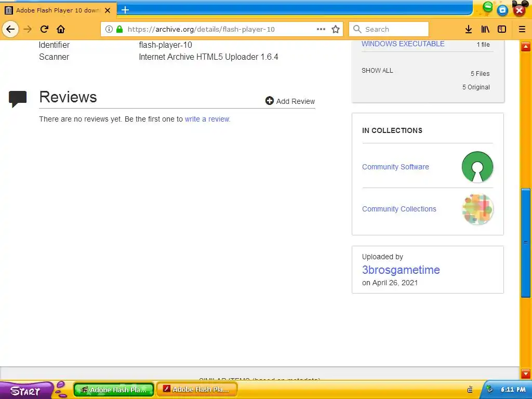Screen dimensions: 532x399
Task: Click the forward navigation arrow
Action: coord(28,29)
